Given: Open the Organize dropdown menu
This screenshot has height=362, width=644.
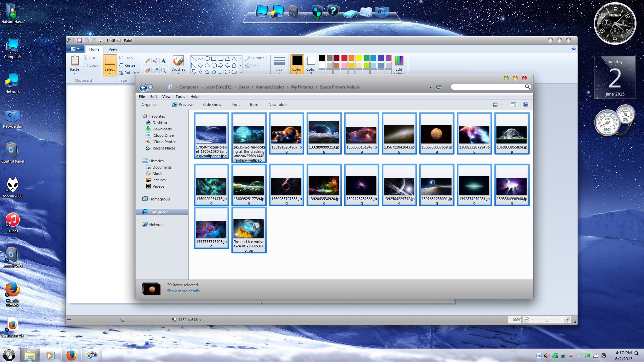Looking at the screenshot, I should coord(151,105).
